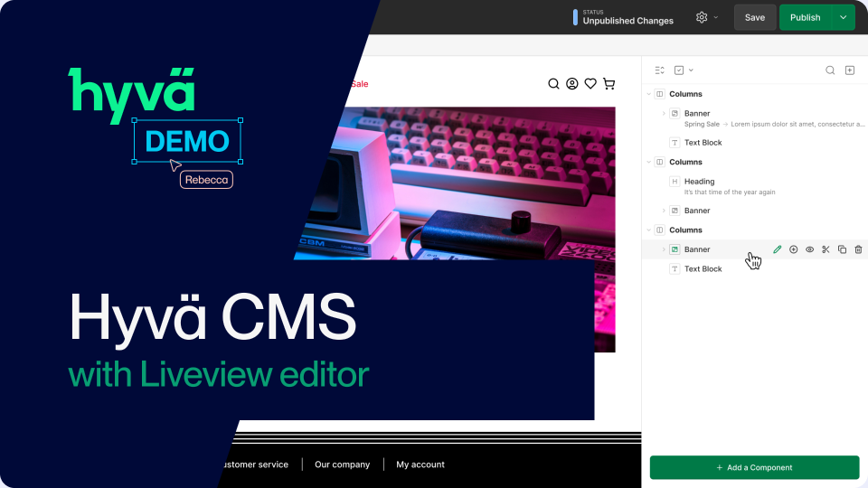The width and height of the screenshot is (868, 488).
Task: Click the Spring Sale Lorem ipsum preview text
Action: point(774,125)
